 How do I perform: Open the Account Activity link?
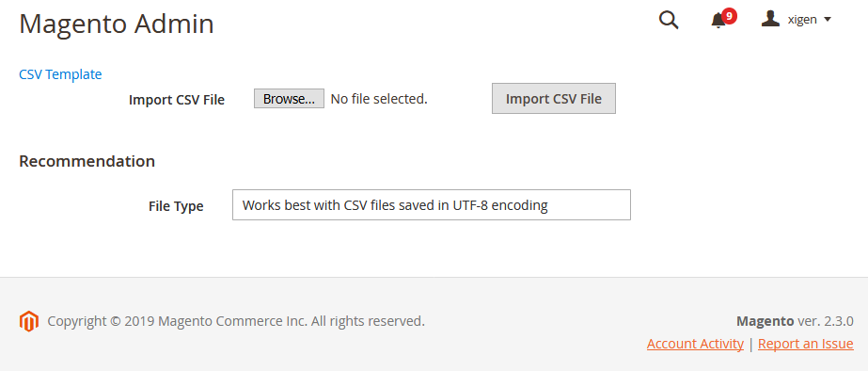[x=695, y=344]
